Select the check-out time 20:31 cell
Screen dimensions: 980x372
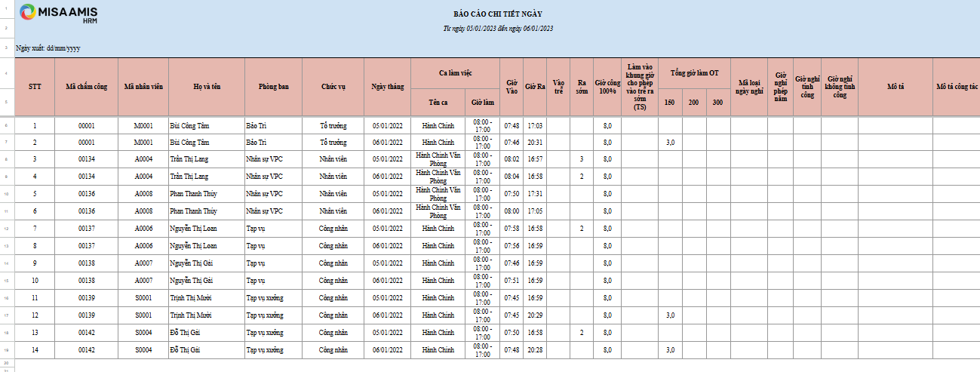click(x=535, y=142)
